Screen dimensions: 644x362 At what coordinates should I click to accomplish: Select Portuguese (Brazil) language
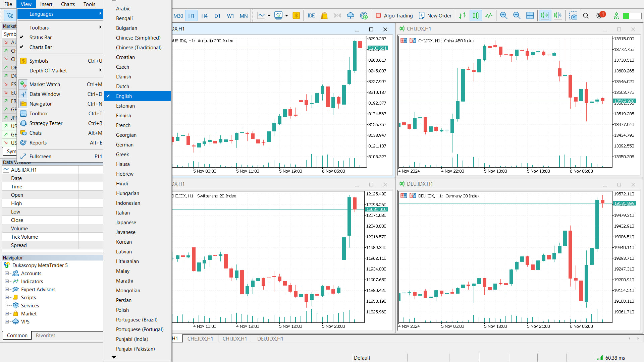click(138, 320)
